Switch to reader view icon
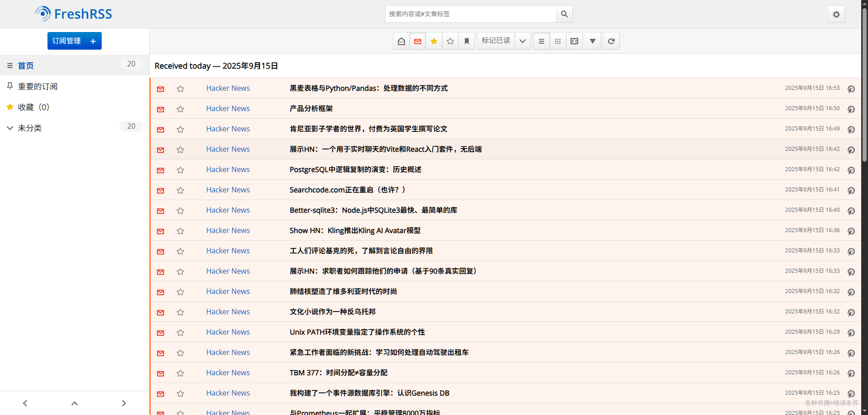Screen dimensions: 868x415 click(574, 41)
